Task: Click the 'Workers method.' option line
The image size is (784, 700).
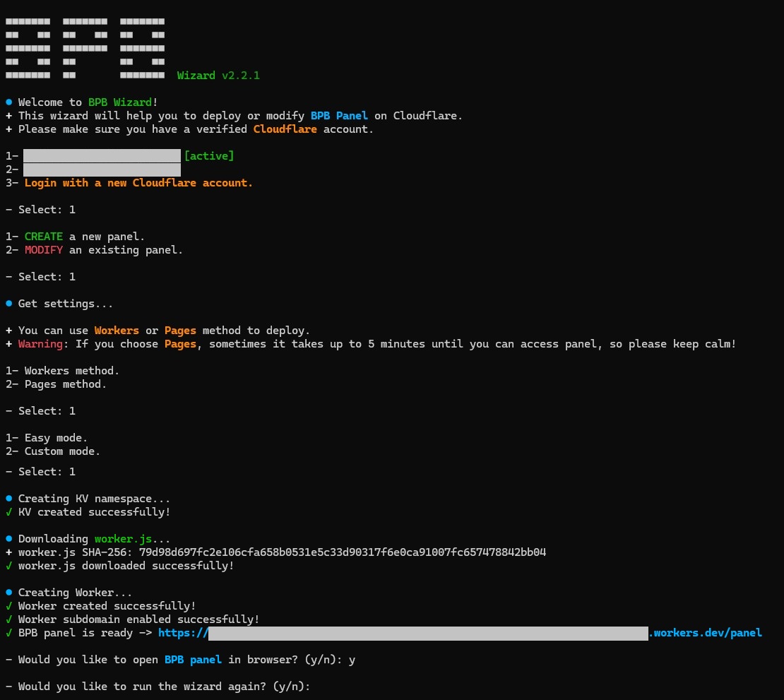Action: tap(62, 371)
